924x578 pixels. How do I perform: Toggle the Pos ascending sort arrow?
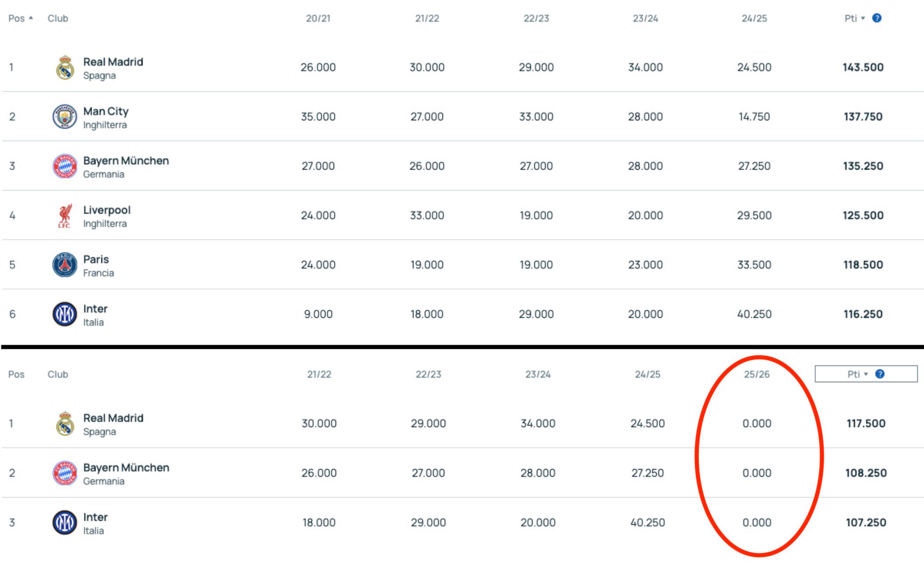[x=30, y=18]
